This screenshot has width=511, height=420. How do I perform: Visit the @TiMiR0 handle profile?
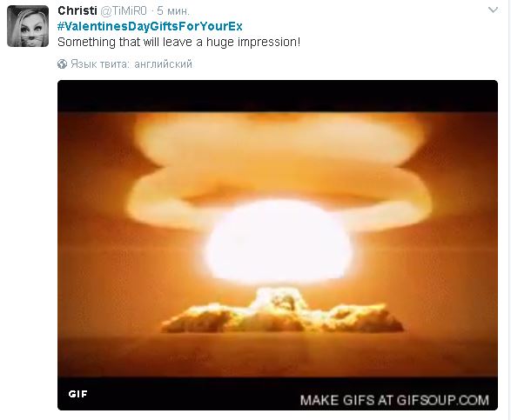[x=124, y=11]
